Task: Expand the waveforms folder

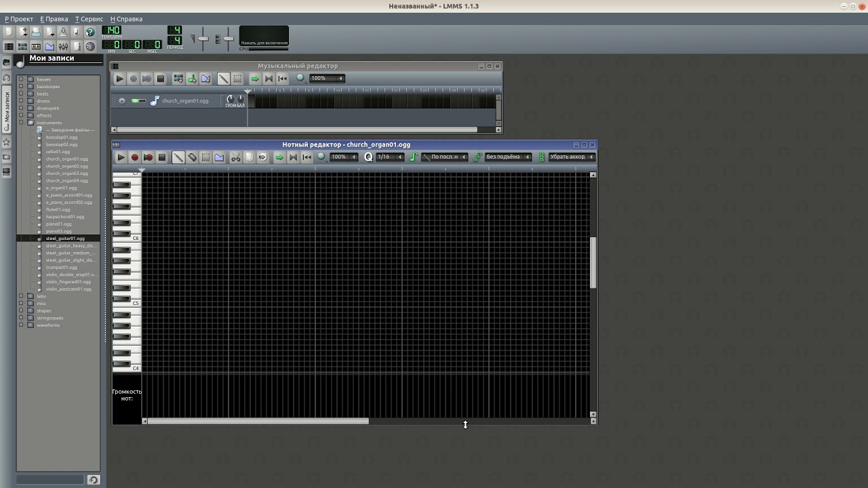Action: 21,325
